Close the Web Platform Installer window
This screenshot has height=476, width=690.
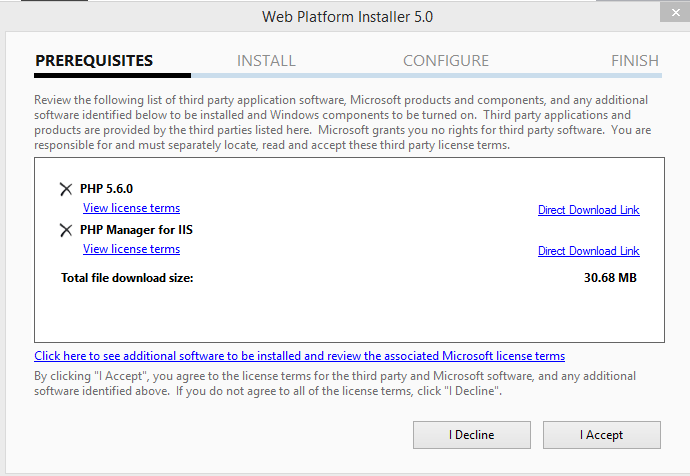point(675,12)
